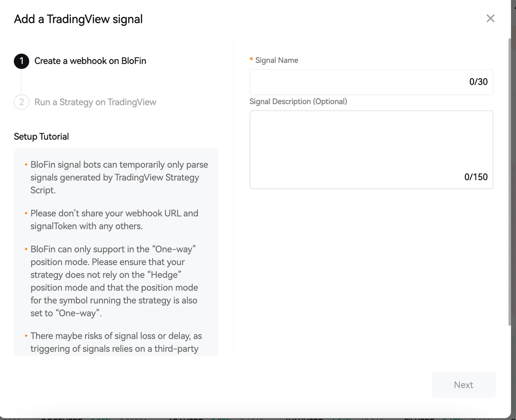
Task: Close the Add a TradingView signal dialog
Action: tap(490, 19)
